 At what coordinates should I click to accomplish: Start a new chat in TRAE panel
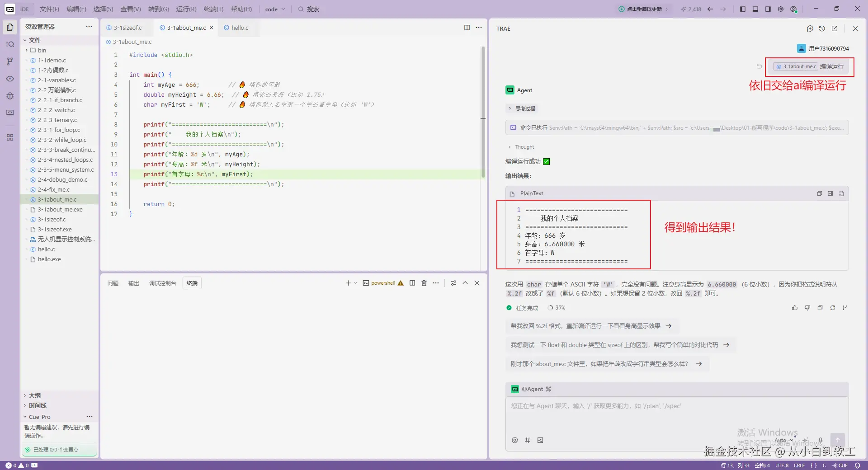point(810,28)
